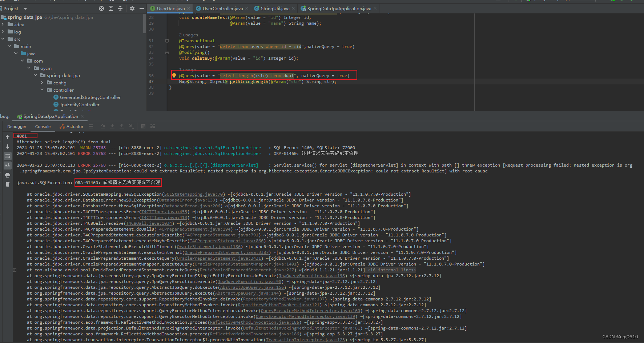
Task: Close the SpringDataJpaApplication debug session tab
Action: (x=82, y=116)
